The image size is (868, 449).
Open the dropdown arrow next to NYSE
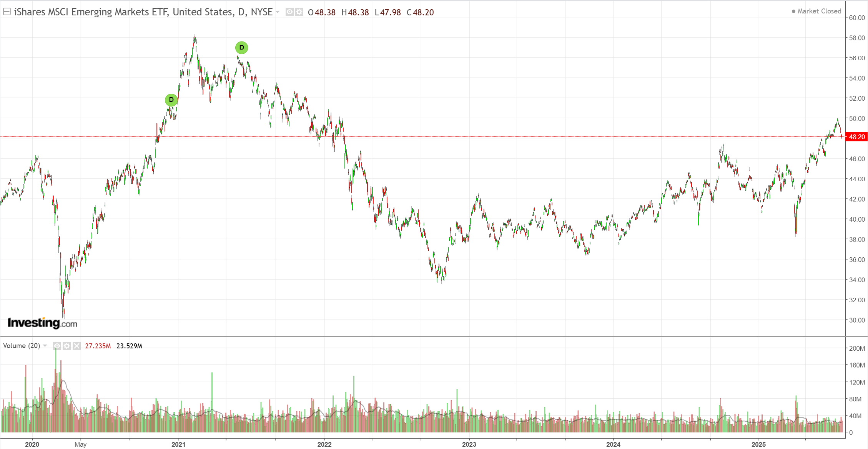(x=278, y=12)
